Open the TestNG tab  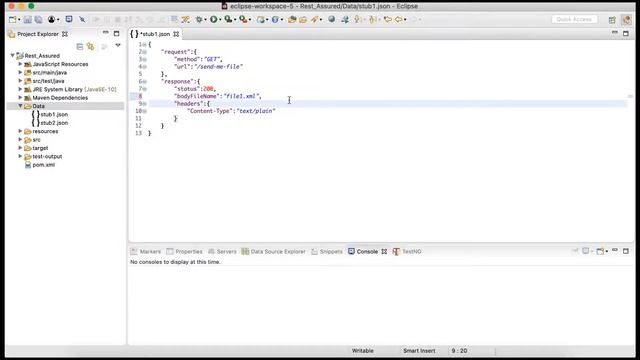point(407,251)
